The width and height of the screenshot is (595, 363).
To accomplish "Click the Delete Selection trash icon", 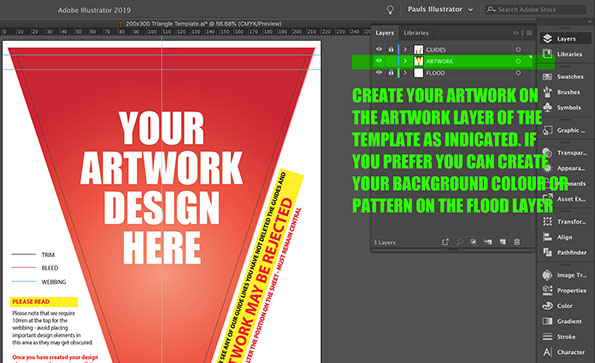I will click(x=517, y=242).
